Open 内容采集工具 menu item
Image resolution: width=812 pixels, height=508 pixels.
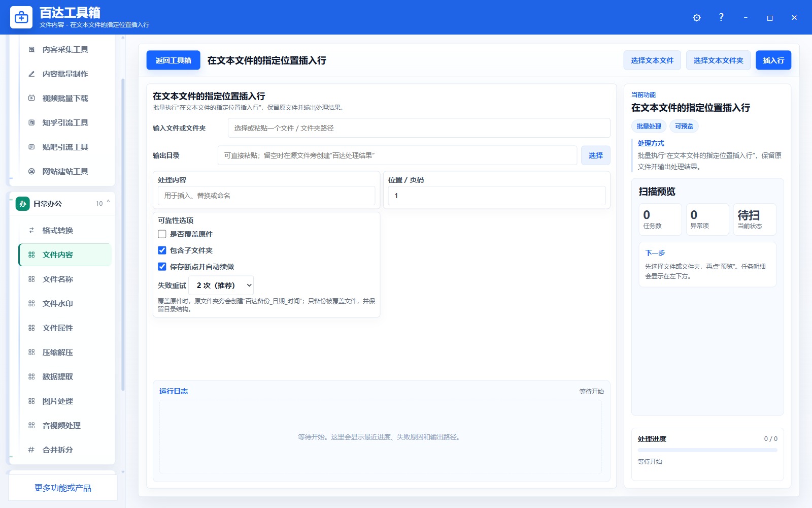pos(65,50)
